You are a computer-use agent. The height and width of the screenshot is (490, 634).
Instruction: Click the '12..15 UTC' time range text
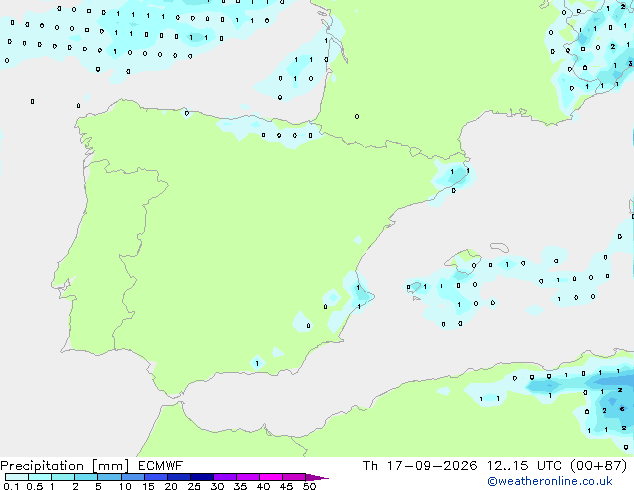(x=524, y=466)
